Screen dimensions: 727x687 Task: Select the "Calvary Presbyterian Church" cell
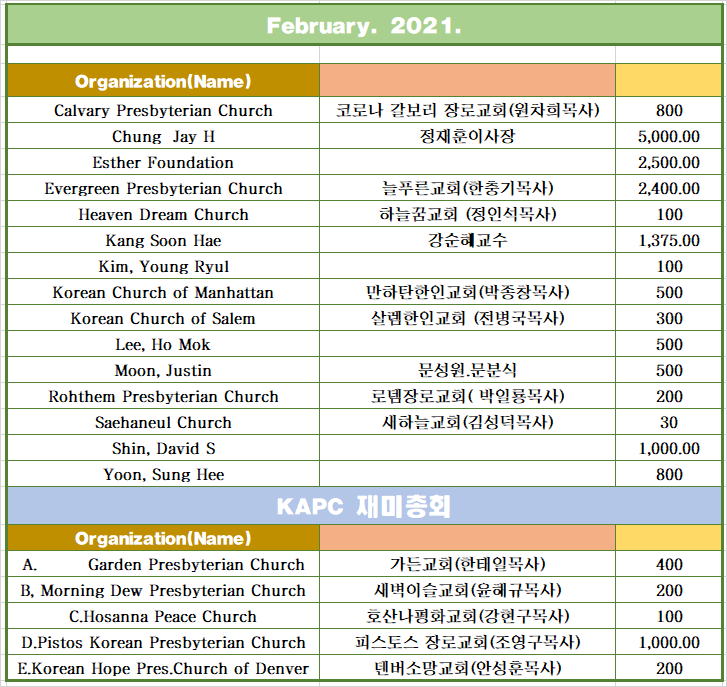pyautogui.click(x=163, y=110)
